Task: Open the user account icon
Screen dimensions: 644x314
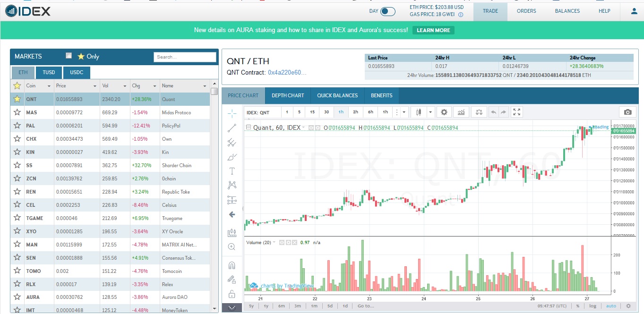Action: (634, 11)
